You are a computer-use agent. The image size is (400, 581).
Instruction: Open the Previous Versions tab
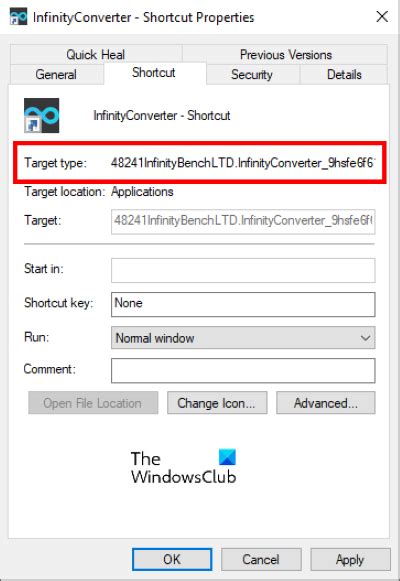(286, 54)
